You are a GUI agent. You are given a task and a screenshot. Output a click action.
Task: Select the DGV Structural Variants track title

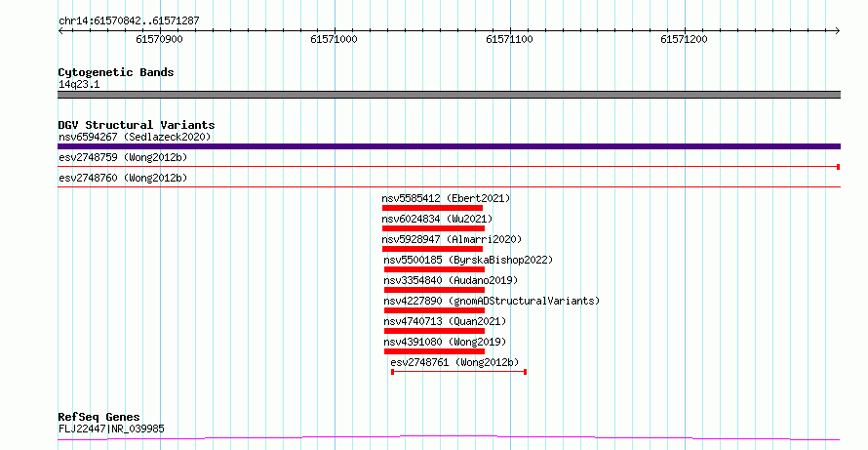point(137,125)
